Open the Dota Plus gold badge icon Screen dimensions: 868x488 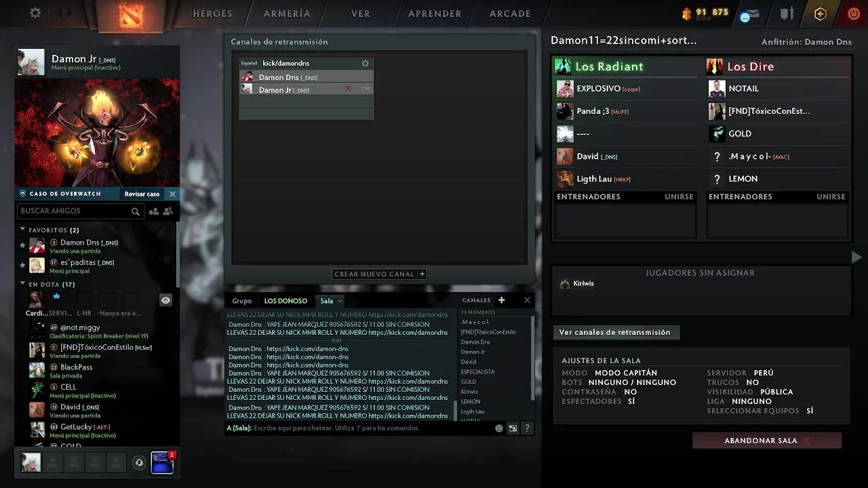[820, 14]
